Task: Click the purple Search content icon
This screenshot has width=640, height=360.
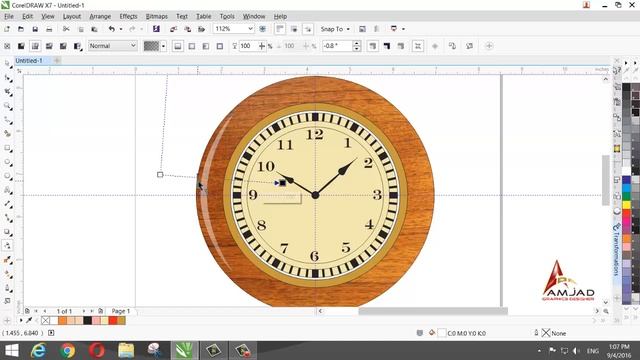Action: [156, 29]
